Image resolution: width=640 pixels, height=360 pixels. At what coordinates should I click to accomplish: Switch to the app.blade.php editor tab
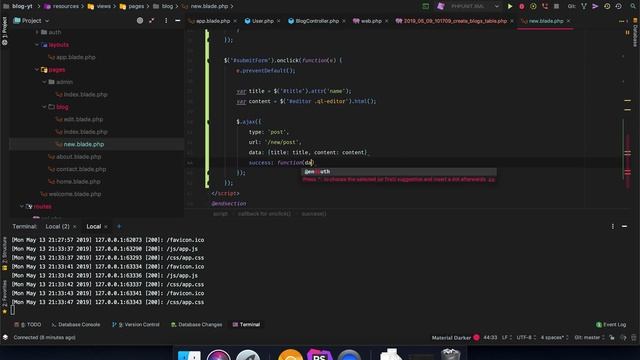213,21
